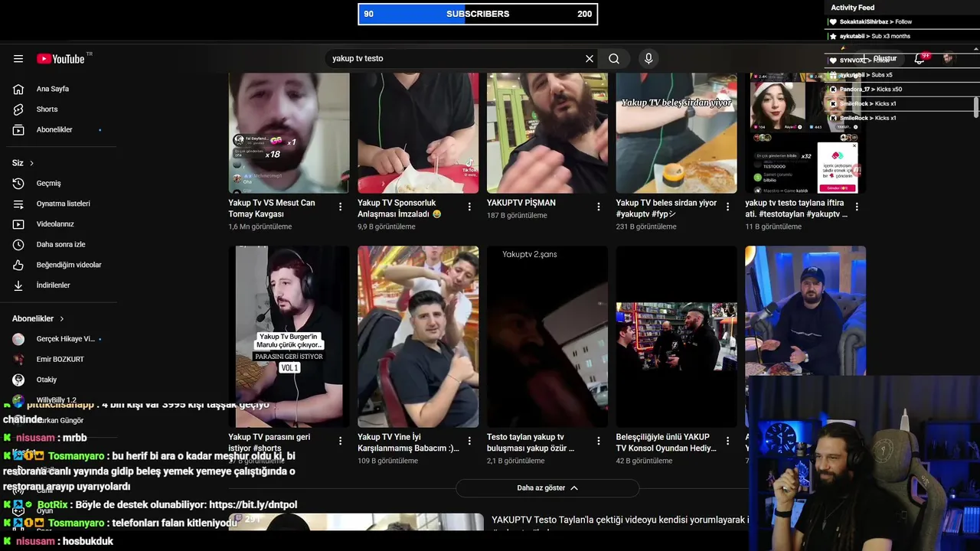The image size is (980, 551).
Task: Open YAKUPTV PİŞMAN thumbnail
Action: click(547, 132)
